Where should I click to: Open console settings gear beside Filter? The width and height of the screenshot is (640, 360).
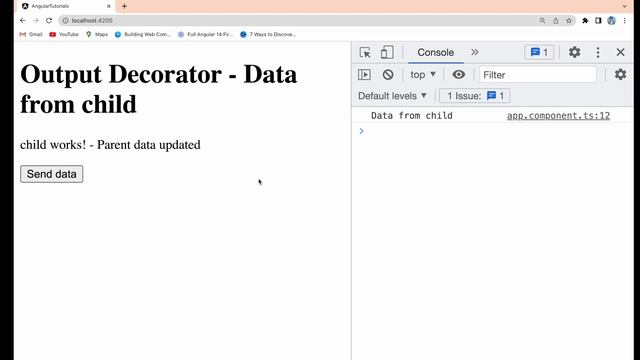tap(620, 74)
